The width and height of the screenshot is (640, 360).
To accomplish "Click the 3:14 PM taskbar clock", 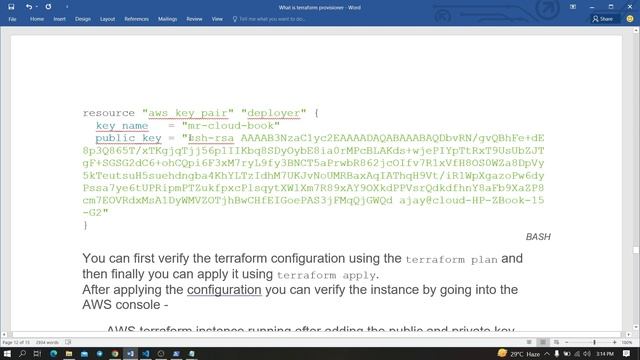I will [605, 353].
